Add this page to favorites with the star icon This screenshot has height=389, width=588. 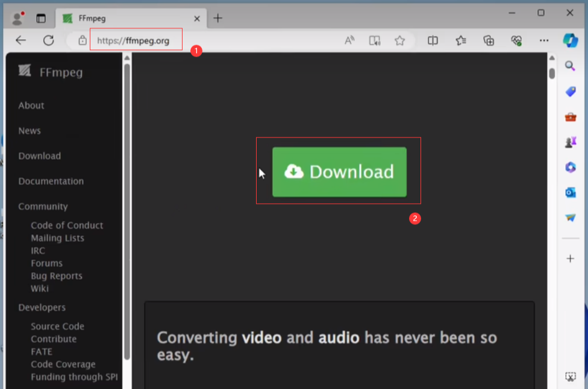tap(399, 40)
